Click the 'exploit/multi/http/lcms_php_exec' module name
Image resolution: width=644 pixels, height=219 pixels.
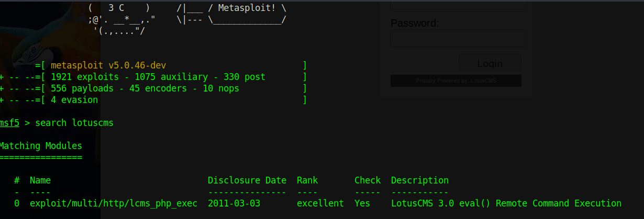[x=114, y=203]
